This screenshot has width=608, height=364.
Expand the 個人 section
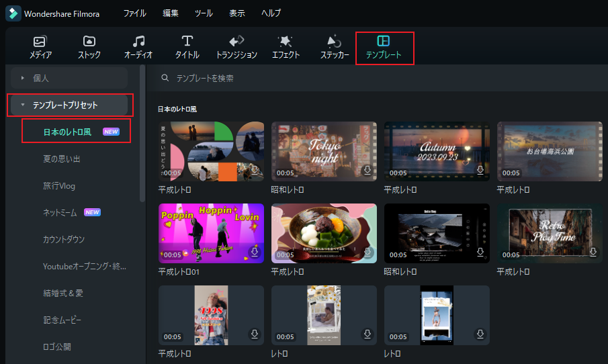coord(22,78)
